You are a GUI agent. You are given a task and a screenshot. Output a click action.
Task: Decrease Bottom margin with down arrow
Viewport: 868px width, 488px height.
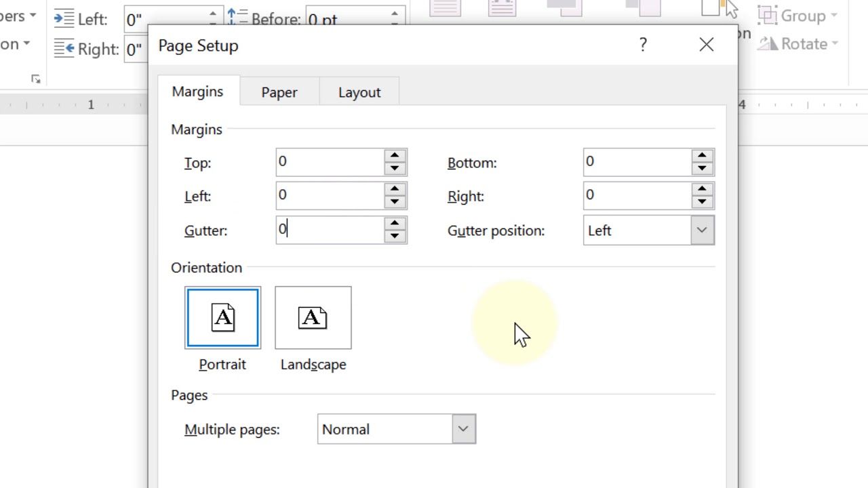point(702,169)
